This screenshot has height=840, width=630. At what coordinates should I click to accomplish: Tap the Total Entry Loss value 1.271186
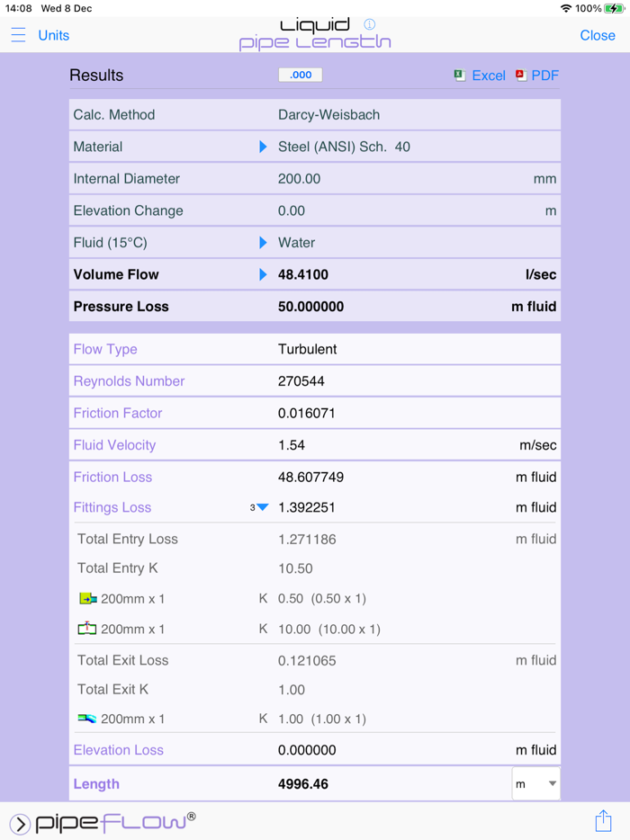pyautogui.click(x=307, y=539)
